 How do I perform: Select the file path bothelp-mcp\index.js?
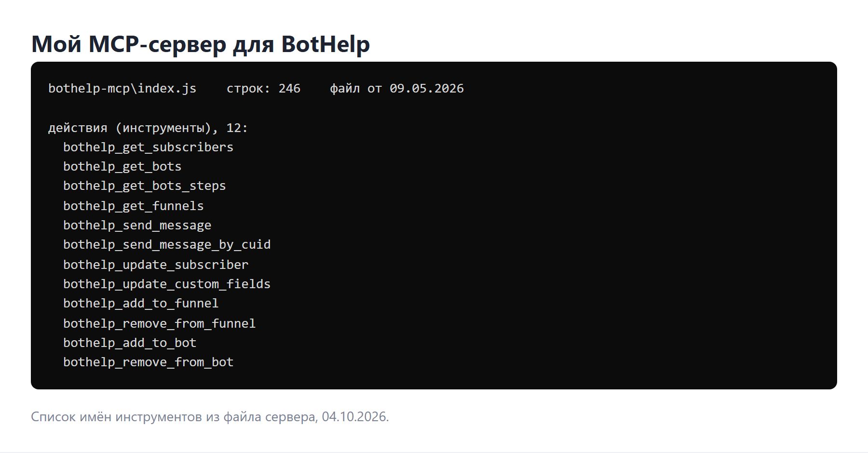pyautogui.click(x=122, y=89)
